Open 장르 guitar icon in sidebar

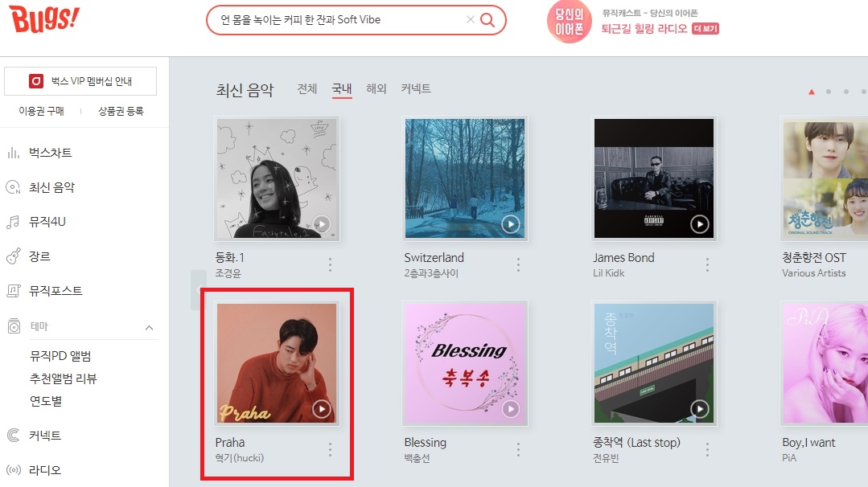click(x=14, y=256)
